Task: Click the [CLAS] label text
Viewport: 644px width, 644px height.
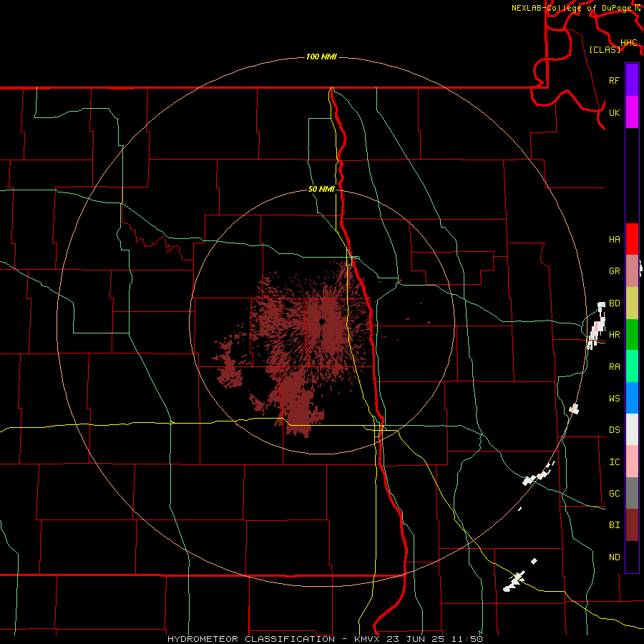Action: [605, 49]
